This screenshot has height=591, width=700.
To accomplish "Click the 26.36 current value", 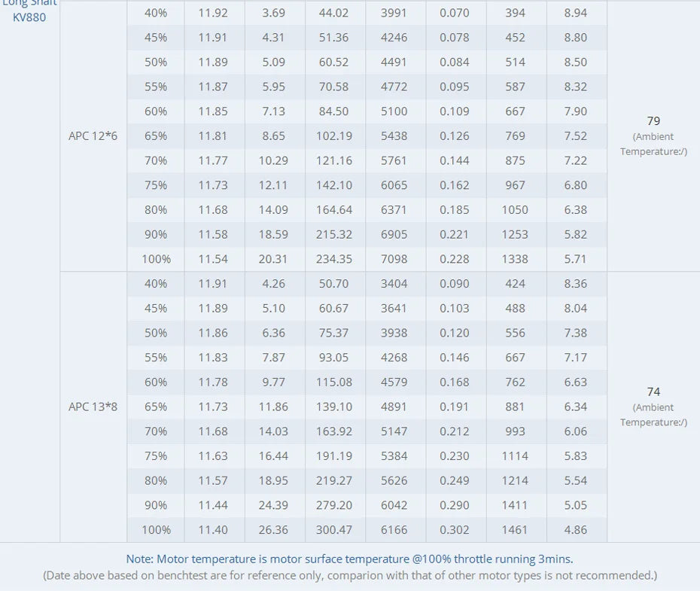I will tap(273, 530).
